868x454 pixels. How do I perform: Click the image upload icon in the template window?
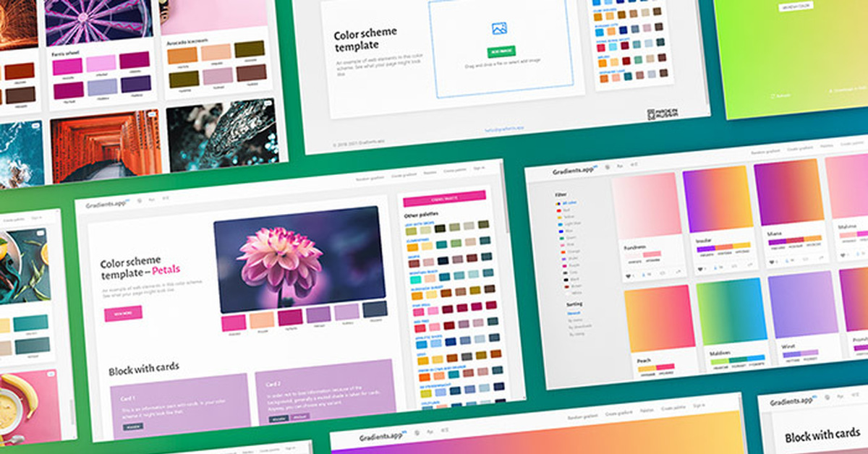pos(499,29)
